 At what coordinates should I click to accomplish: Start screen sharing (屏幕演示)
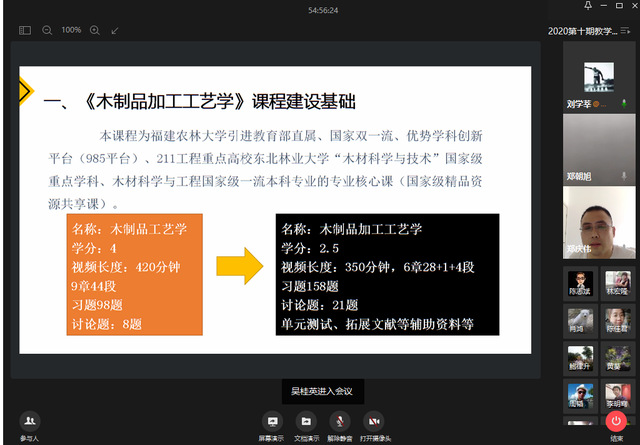coord(271,427)
